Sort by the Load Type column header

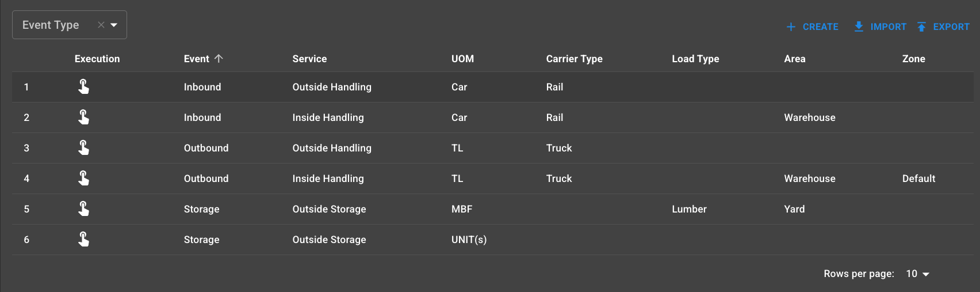[x=695, y=59]
